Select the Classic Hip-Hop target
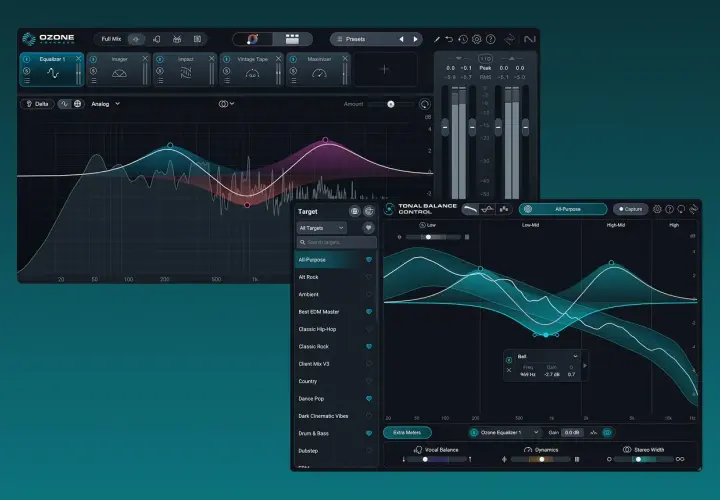This screenshot has height=500, width=720. 335,329
